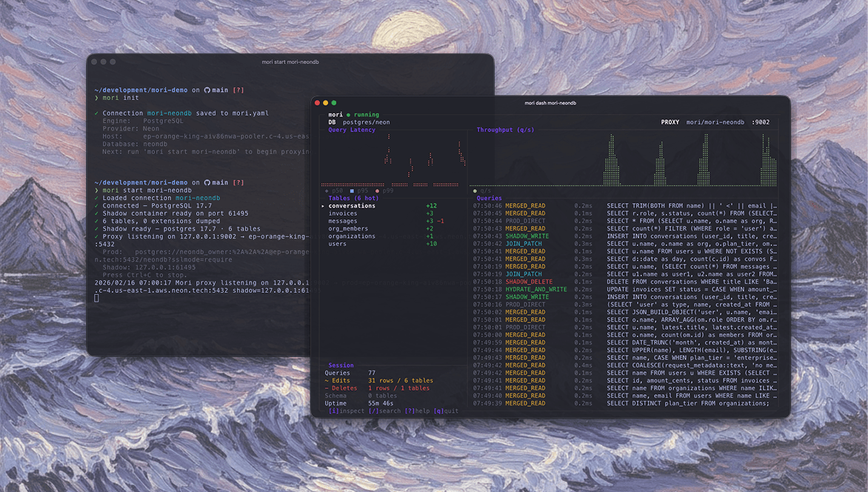This screenshot has width=868, height=492.
Task: Select the 07:50:46 MERGED_READ query row
Action: click(625, 206)
